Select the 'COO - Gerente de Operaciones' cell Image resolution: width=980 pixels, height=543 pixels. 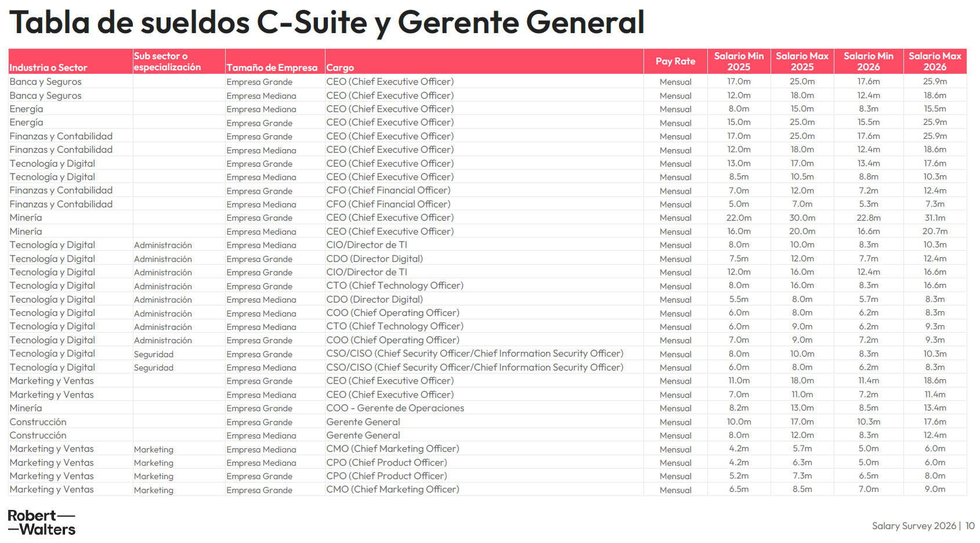click(395, 408)
